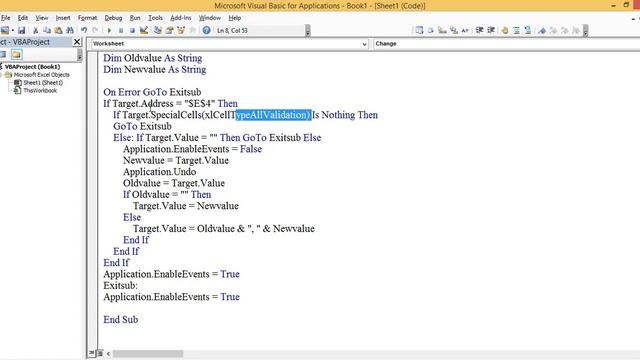Open Standard toolbar options after Ln 8, Col 53
Image resolution: width=640 pixels, height=360 pixels.
[307, 31]
